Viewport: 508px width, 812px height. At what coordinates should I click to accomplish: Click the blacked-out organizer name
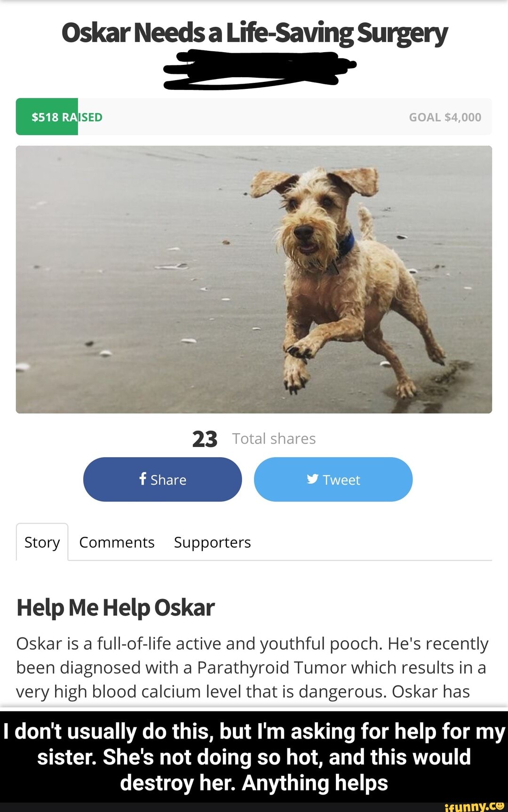(258, 71)
